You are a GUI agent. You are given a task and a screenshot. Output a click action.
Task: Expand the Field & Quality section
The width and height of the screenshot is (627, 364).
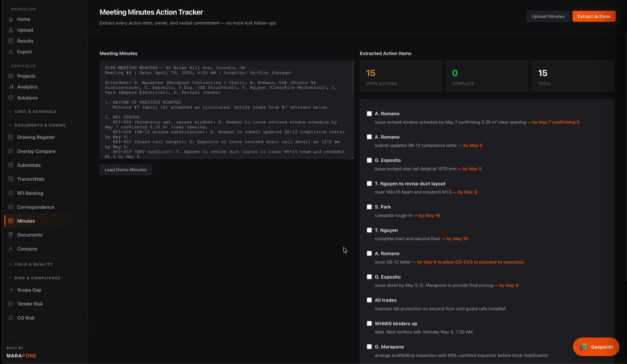point(34,264)
